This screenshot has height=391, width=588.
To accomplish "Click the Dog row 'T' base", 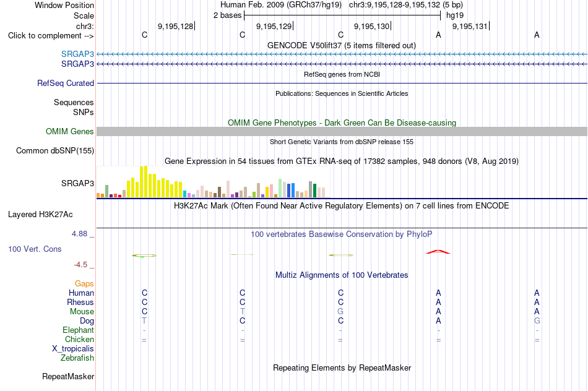I will pyautogui.click(x=144, y=321).
